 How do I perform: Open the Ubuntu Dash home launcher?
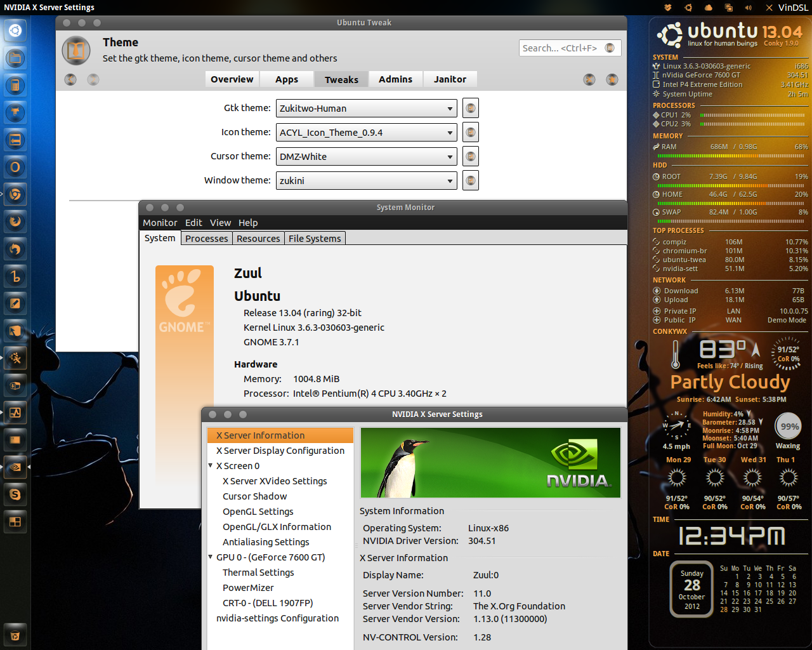tap(15, 30)
